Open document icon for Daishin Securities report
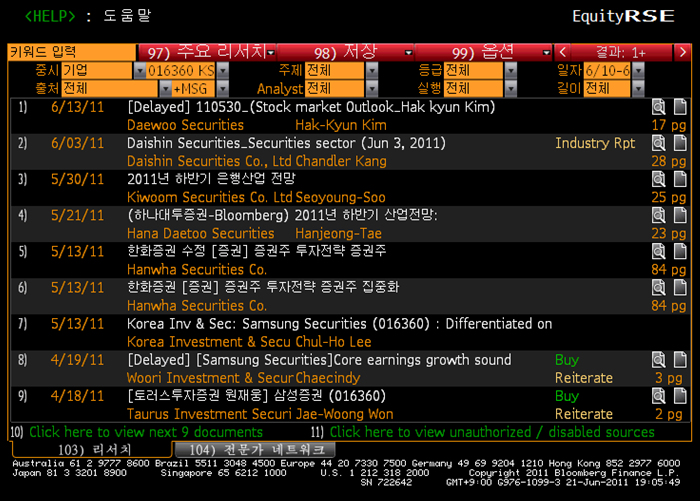Viewport: 700px width, 501px height. [x=680, y=143]
